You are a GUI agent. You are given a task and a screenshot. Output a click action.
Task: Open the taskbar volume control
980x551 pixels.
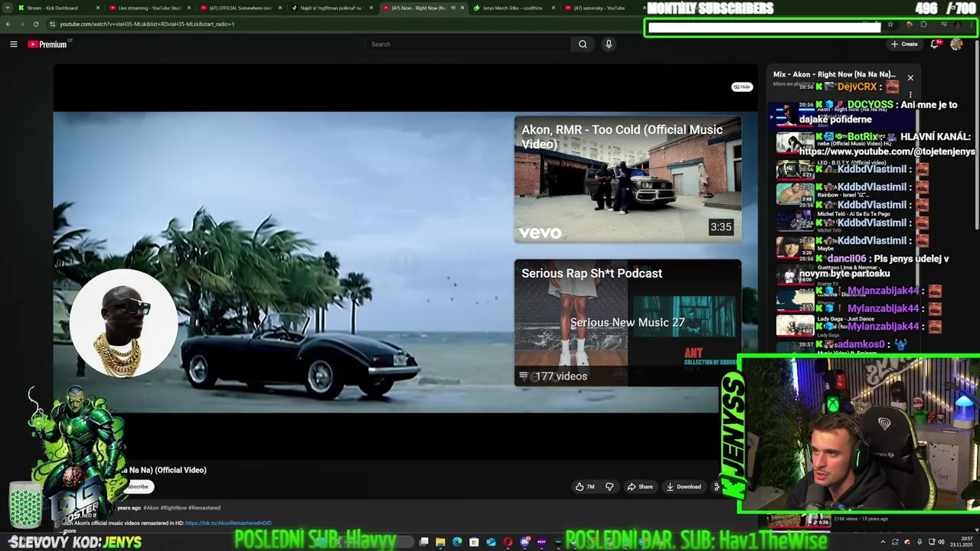941,542
